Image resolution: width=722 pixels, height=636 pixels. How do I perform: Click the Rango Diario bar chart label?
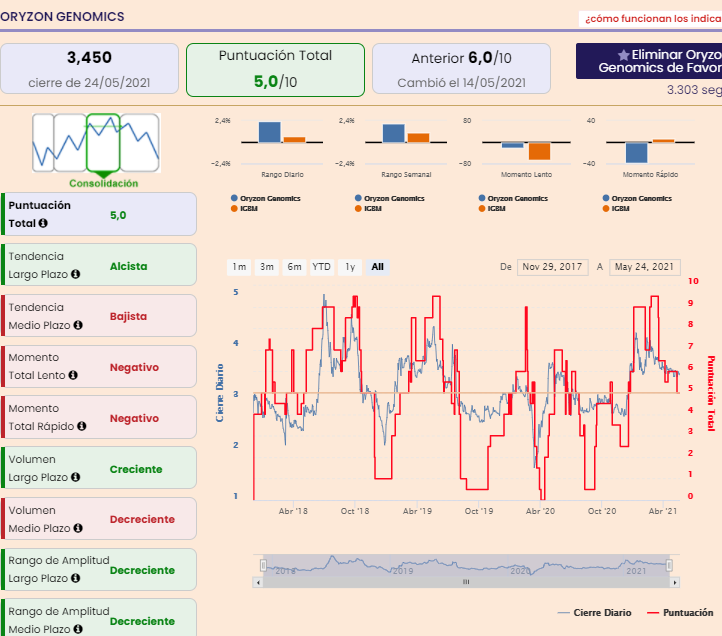pos(282,175)
